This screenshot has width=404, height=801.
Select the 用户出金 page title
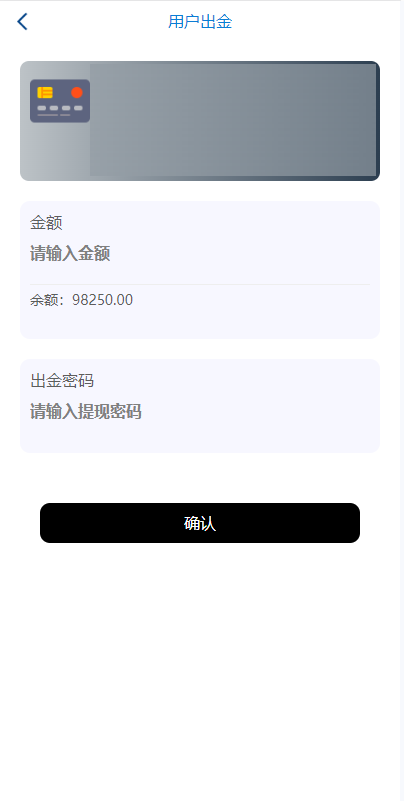click(x=200, y=22)
